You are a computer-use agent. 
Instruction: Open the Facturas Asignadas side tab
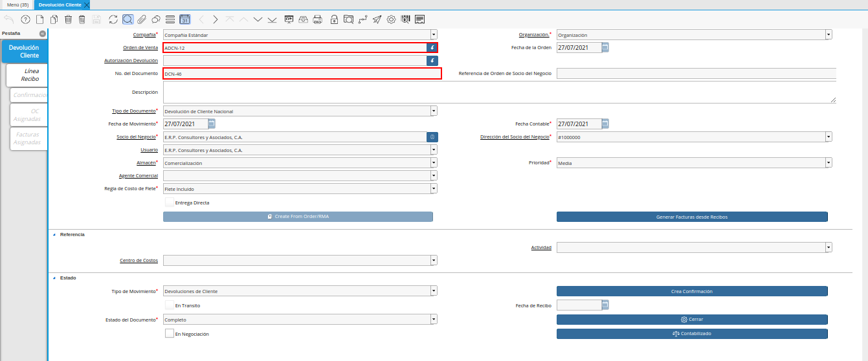point(29,138)
